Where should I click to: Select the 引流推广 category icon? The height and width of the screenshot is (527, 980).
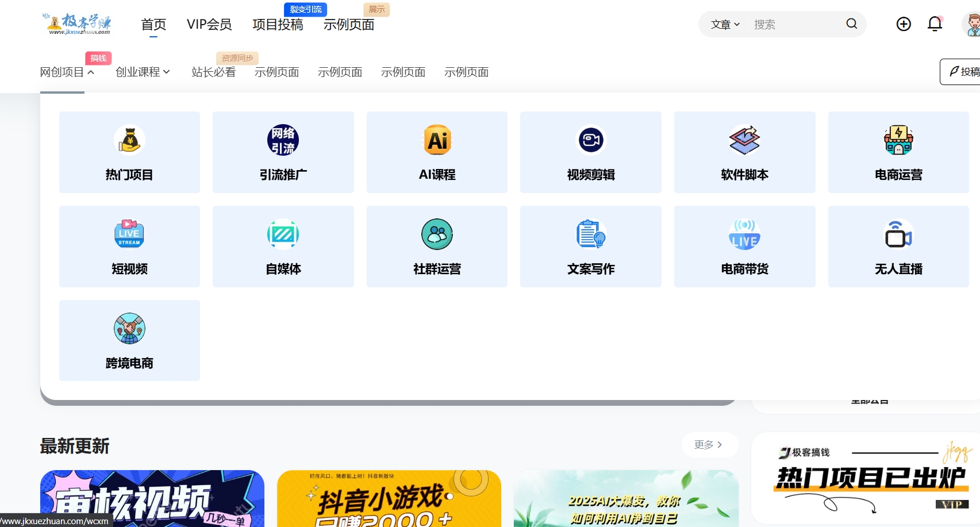tap(283, 152)
